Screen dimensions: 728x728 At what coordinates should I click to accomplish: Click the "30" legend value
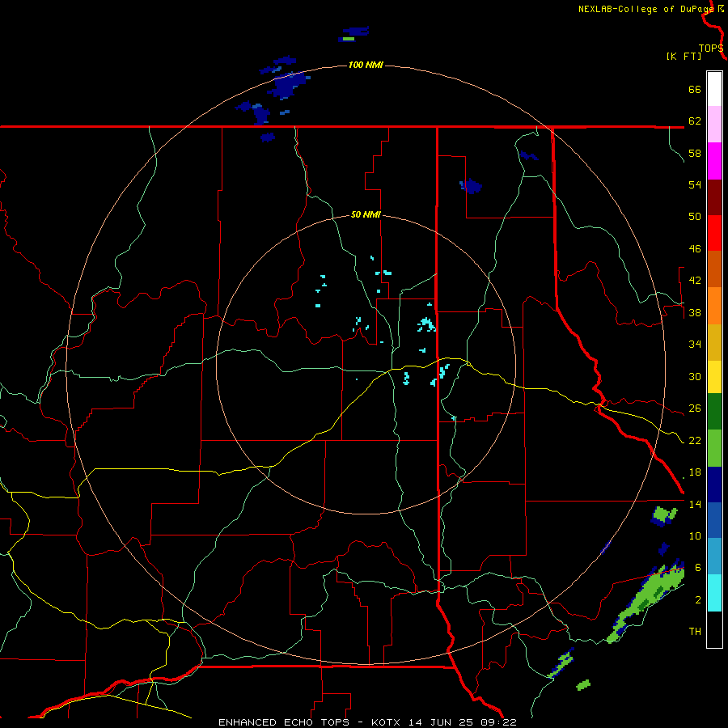click(x=695, y=376)
